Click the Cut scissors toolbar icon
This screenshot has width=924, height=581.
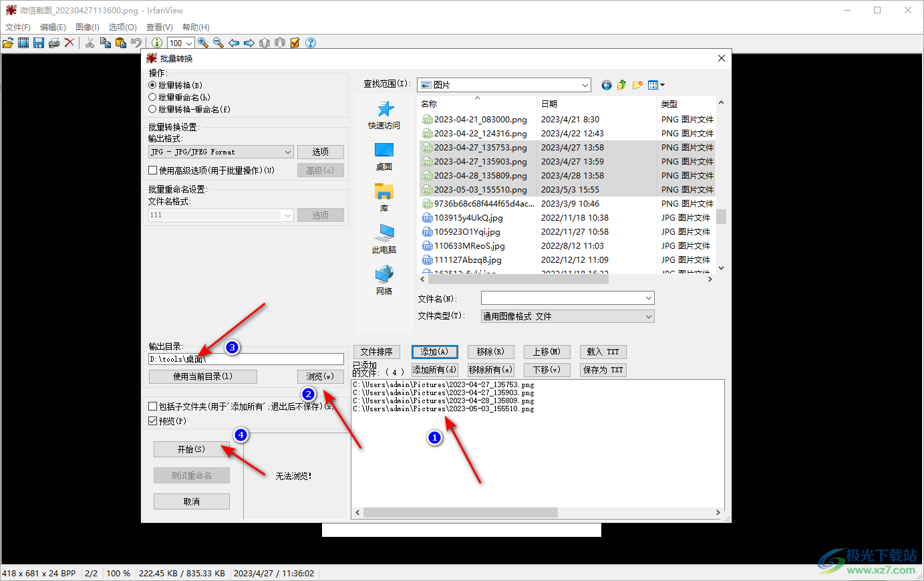(x=90, y=43)
